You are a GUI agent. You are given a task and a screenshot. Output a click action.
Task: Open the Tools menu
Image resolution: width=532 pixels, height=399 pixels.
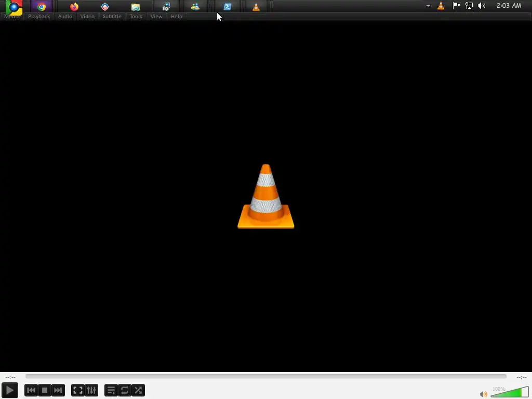[136, 16]
